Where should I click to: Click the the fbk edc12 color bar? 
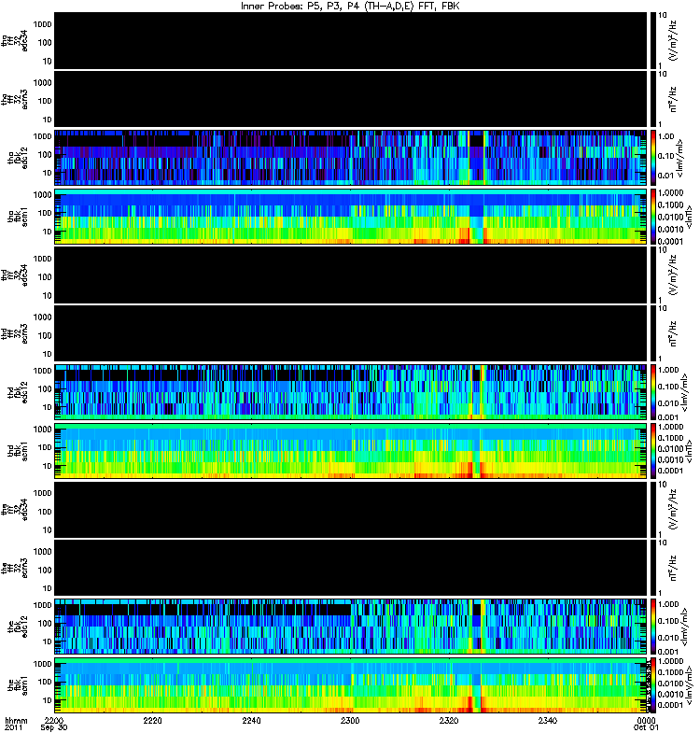(652, 626)
